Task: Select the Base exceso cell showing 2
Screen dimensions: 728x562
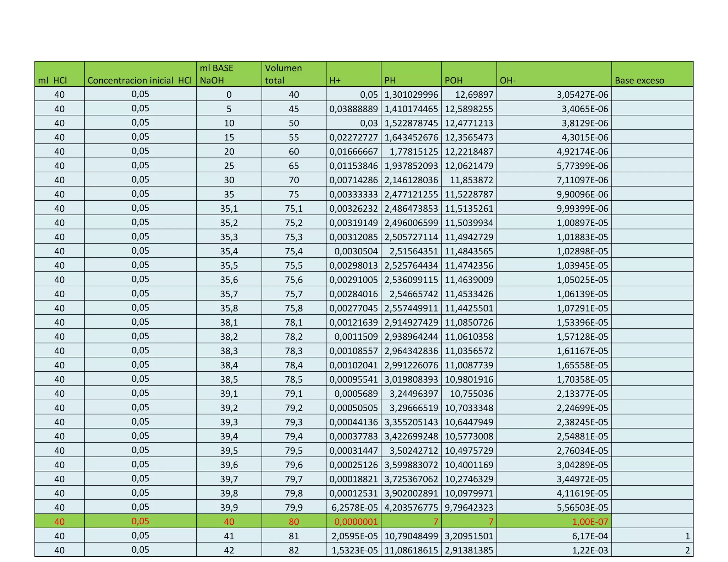Action: coord(652,550)
